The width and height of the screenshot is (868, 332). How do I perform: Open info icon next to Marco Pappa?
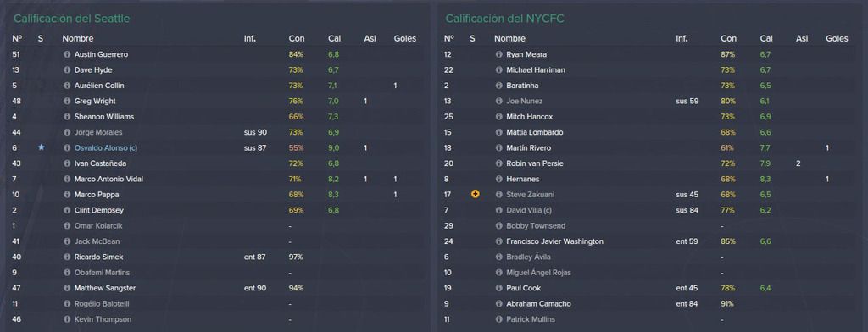pyautogui.click(x=67, y=195)
